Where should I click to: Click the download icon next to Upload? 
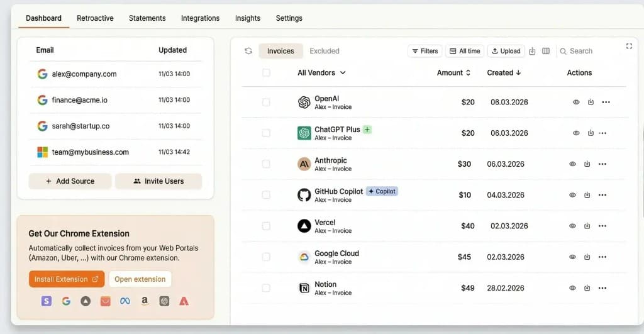click(x=532, y=51)
